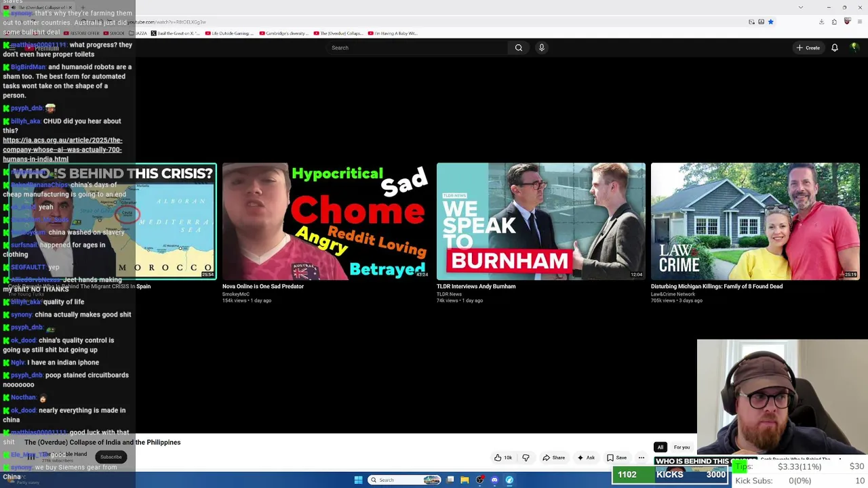Image resolution: width=868 pixels, height=488 pixels.
Task: Open the Discord taskbar icon
Action: click(494, 480)
